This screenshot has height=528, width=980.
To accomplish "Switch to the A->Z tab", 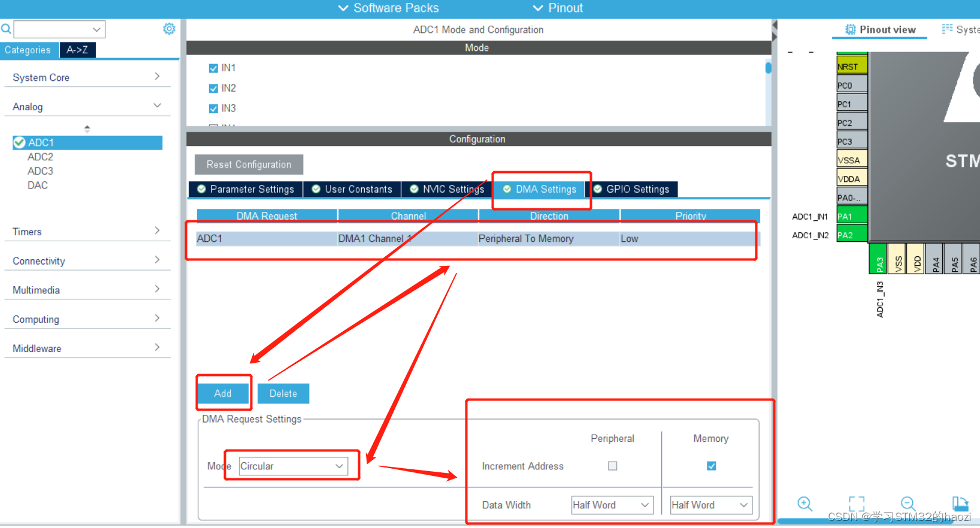I will pos(77,50).
